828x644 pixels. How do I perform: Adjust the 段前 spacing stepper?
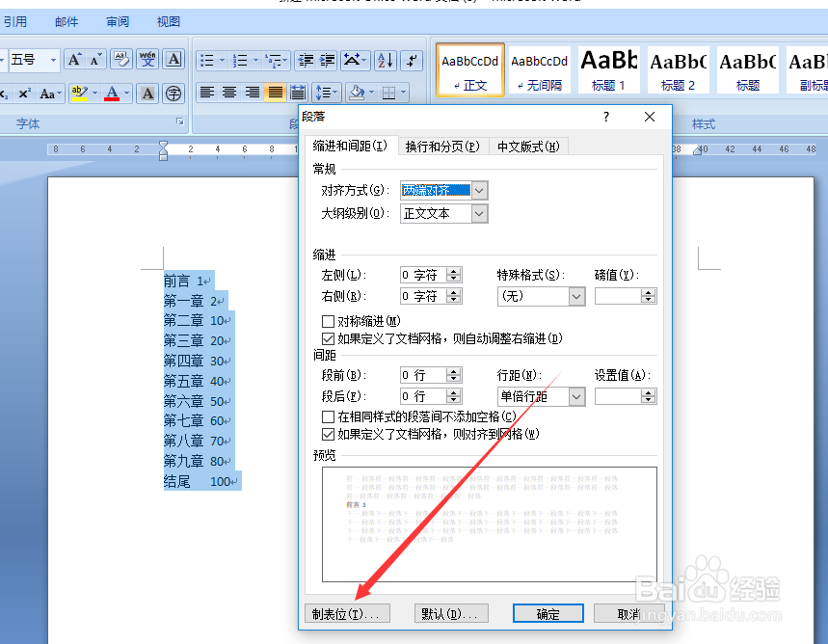click(x=454, y=375)
